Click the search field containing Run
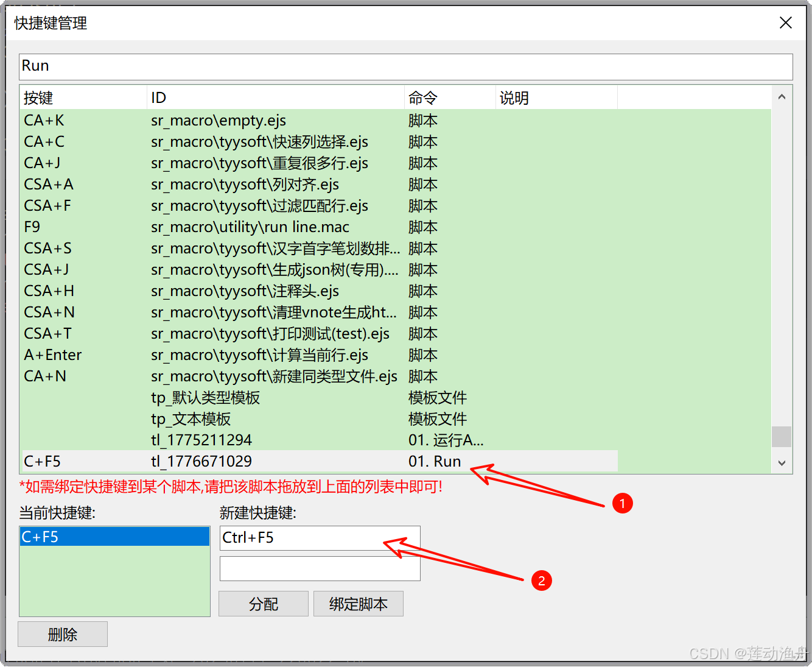 [405, 66]
